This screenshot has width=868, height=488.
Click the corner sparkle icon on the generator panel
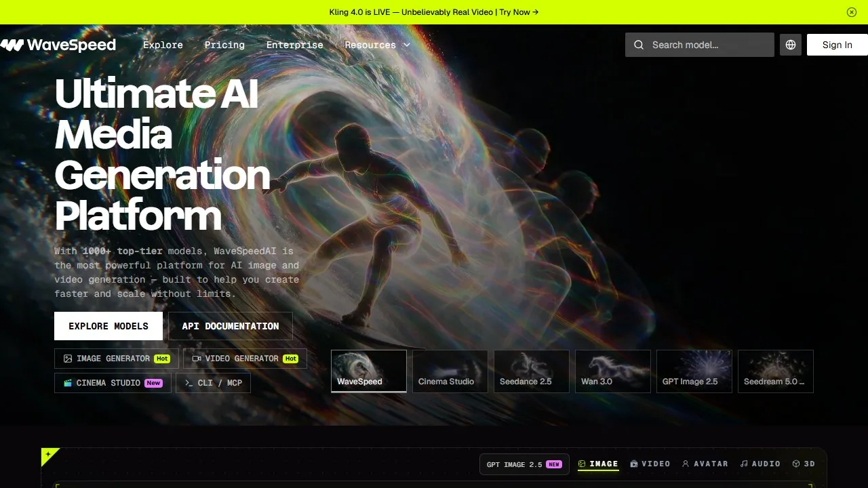coord(49,455)
